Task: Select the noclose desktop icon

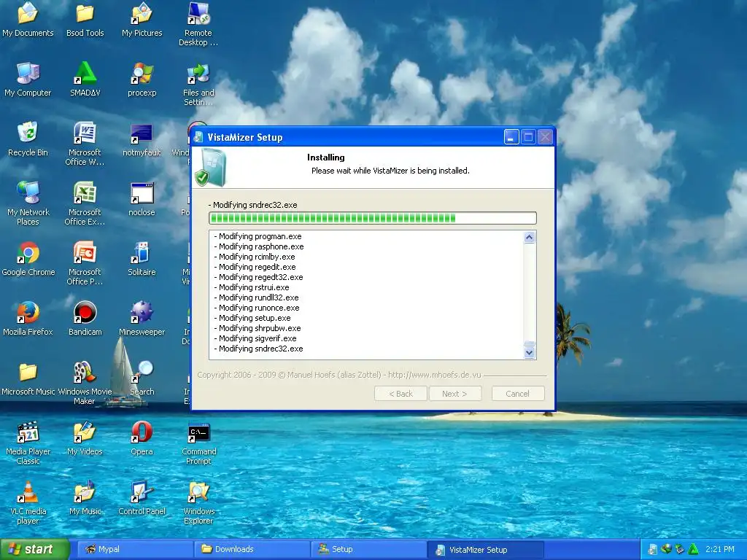Action: coord(142,200)
